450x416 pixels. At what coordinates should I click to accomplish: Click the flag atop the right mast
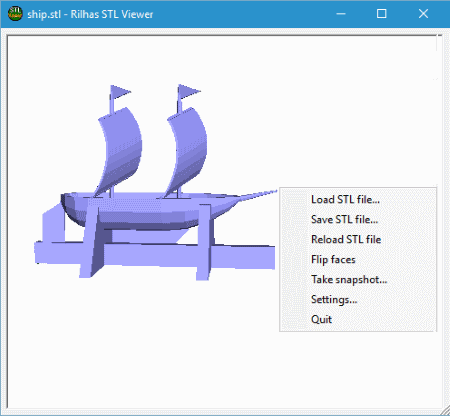[x=188, y=91]
